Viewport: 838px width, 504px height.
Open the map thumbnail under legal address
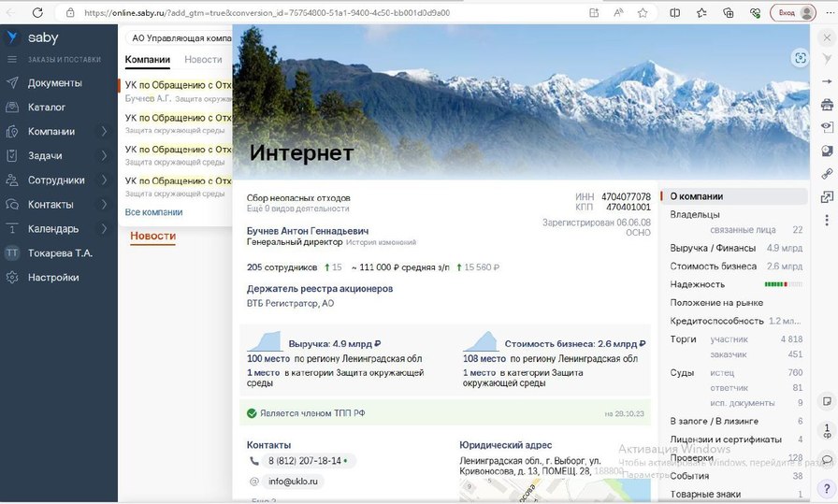[x=555, y=490]
